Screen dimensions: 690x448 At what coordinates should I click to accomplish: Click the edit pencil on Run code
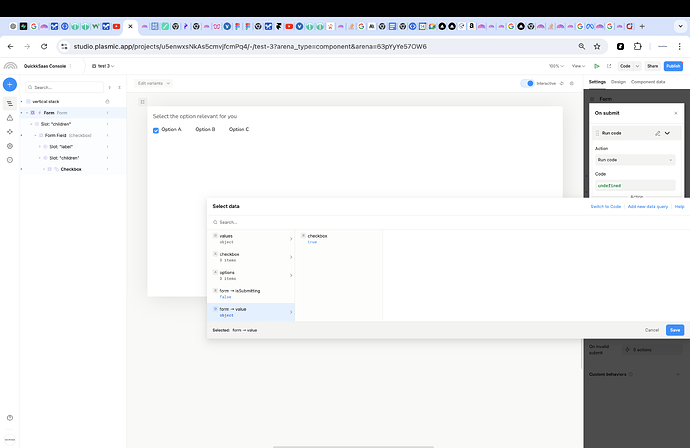tap(657, 132)
